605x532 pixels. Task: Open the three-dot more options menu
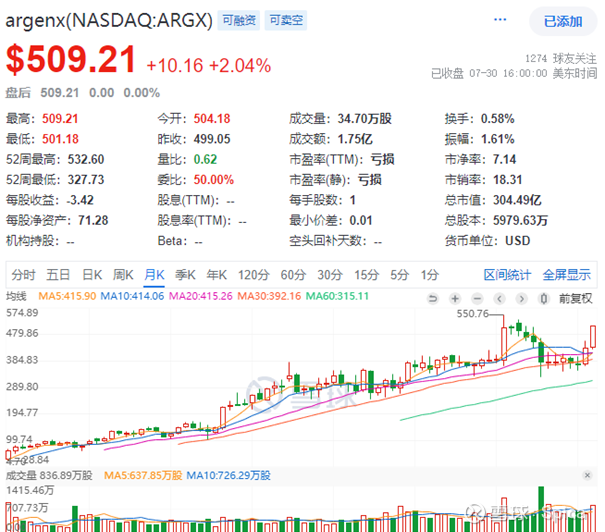pos(500,20)
